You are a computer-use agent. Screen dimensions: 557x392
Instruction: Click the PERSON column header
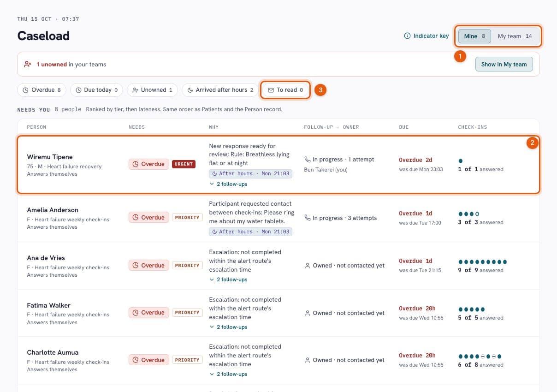click(x=36, y=127)
